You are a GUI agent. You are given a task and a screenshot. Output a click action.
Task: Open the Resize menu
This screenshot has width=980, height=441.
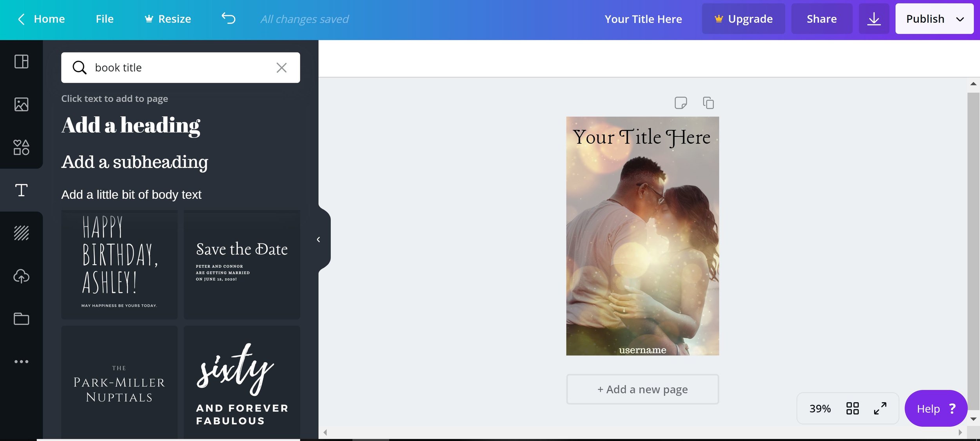click(168, 19)
